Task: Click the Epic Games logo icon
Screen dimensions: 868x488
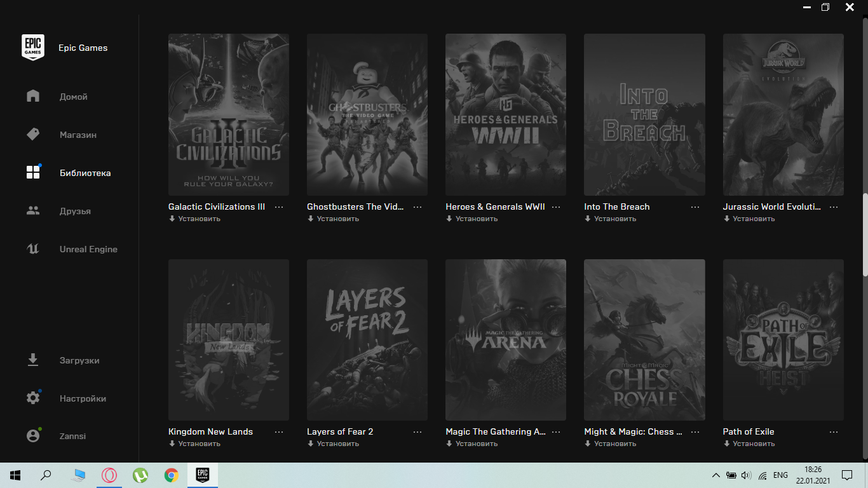Action: pos(33,48)
